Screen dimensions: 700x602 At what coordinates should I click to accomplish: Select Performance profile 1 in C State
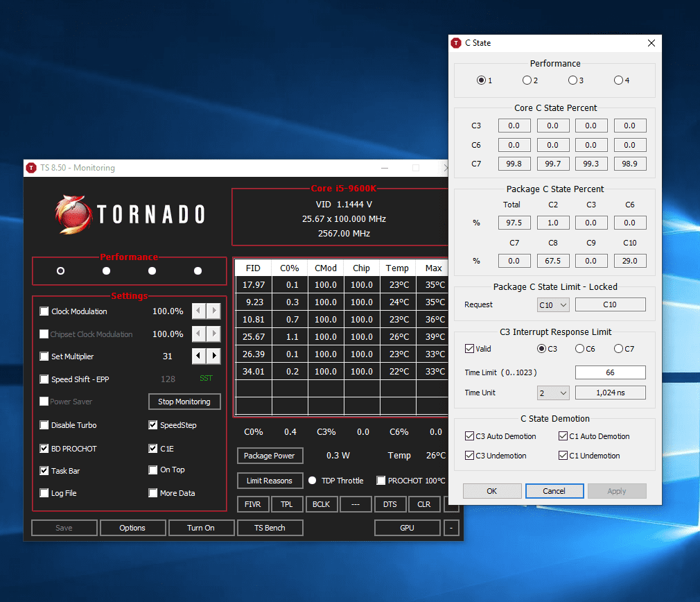click(481, 80)
